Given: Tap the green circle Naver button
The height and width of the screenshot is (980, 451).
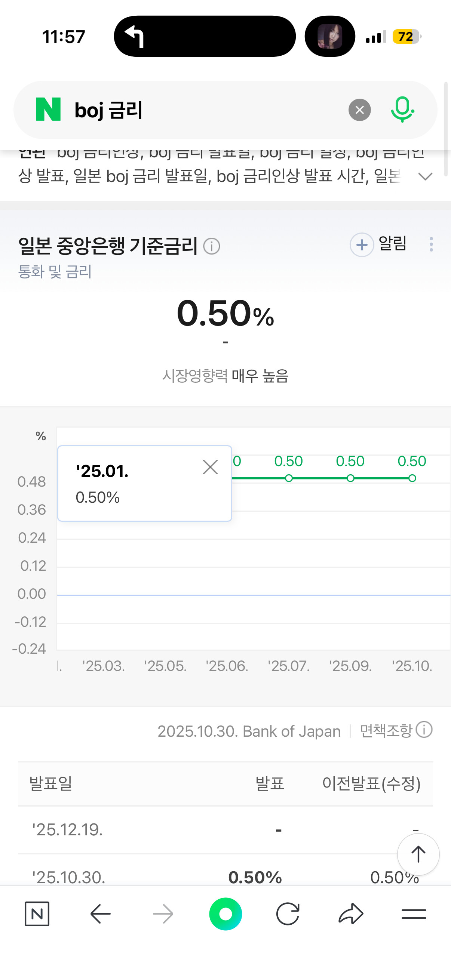Looking at the screenshot, I should click(x=225, y=913).
